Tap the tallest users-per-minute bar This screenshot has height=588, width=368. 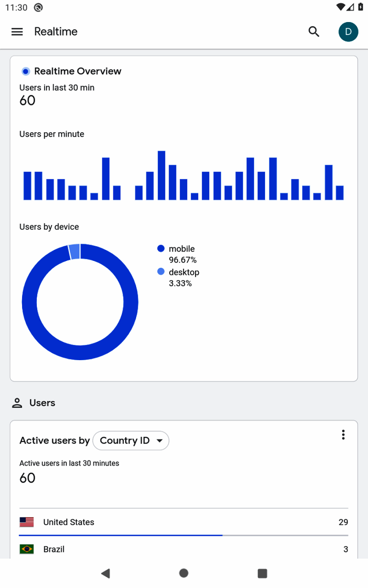162,176
